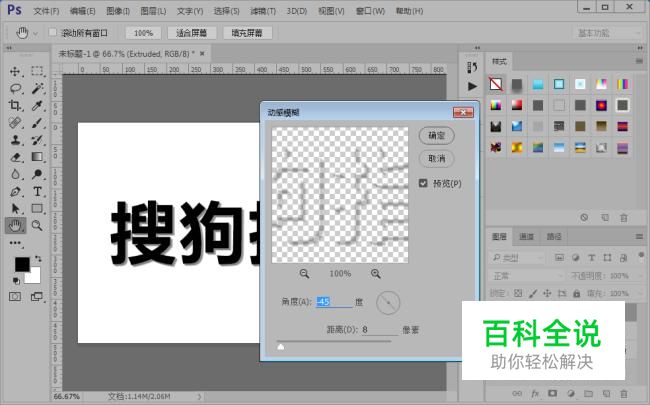This screenshot has width=650, height=405.
Task: Open the 3D menu
Action: (296, 11)
